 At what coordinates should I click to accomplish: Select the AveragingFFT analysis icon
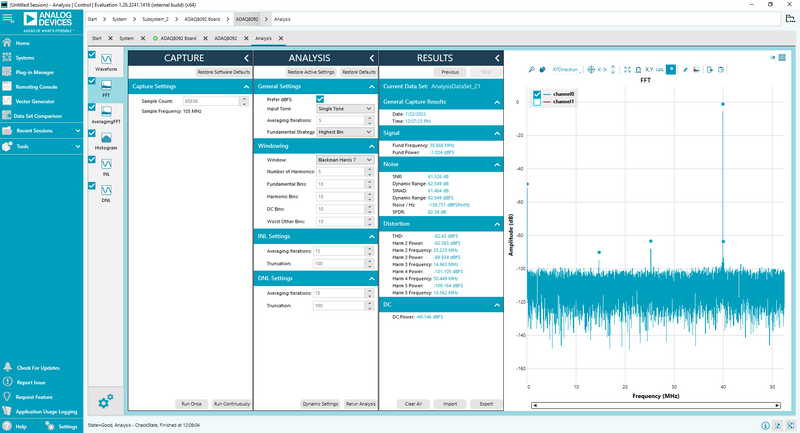click(x=106, y=112)
